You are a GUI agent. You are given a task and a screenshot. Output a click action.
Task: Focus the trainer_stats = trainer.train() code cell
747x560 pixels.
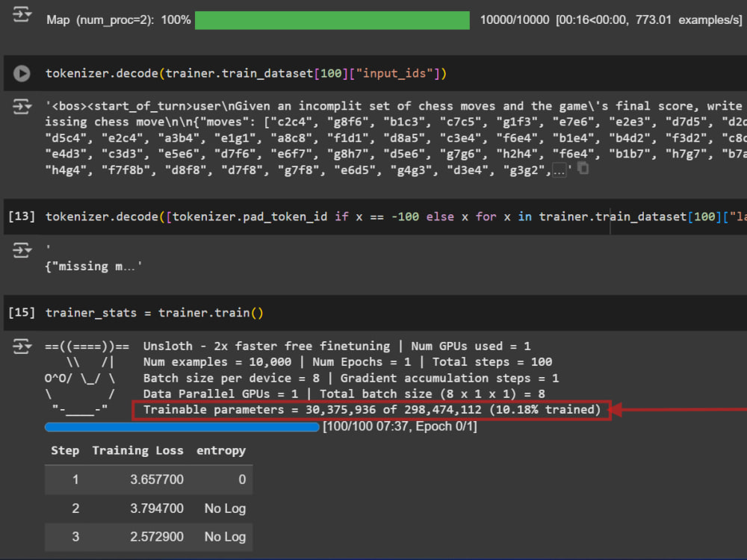click(375, 313)
